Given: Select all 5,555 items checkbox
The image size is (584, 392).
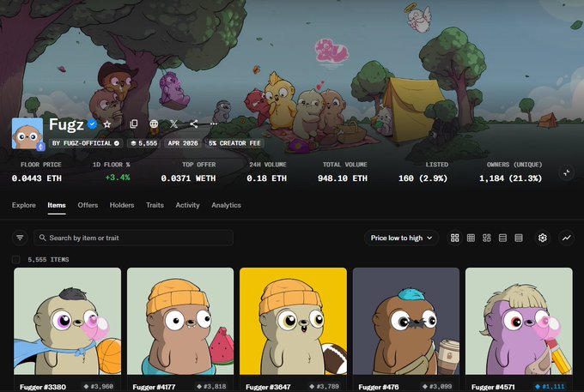Looking at the screenshot, I should tap(16, 260).
